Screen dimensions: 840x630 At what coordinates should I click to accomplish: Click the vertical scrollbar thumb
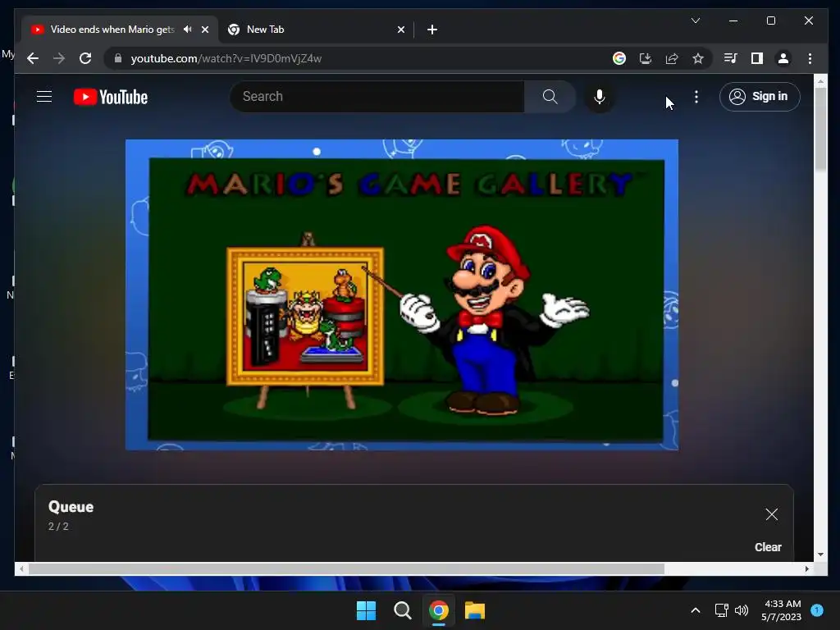pyautogui.click(x=820, y=129)
